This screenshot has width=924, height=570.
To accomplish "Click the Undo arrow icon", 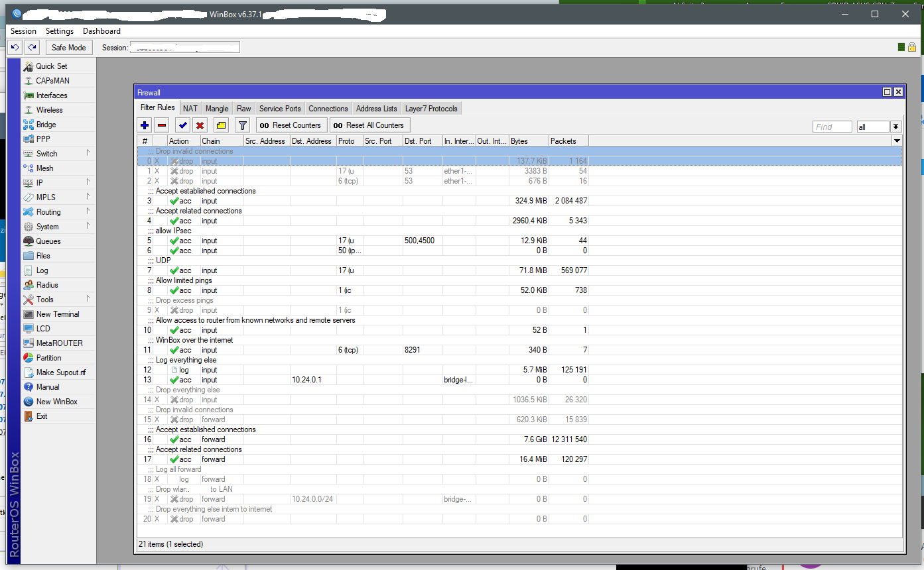I will (15, 48).
